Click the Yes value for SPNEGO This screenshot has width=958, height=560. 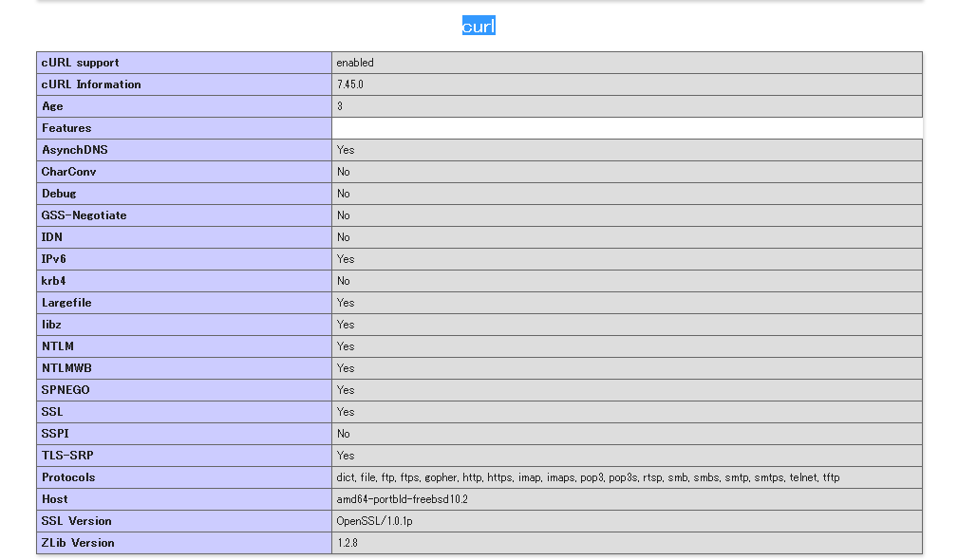coord(346,390)
